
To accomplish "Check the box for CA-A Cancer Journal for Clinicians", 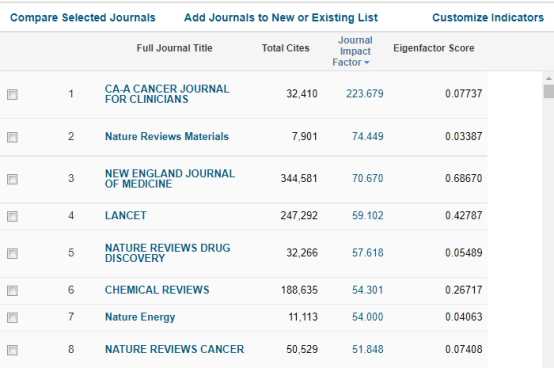I will pos(12,94).
